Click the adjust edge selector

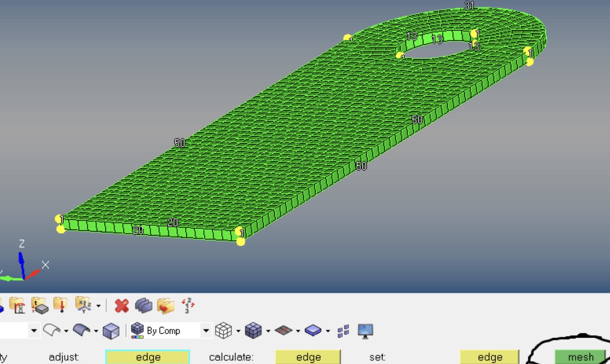[x=148, y=357]
